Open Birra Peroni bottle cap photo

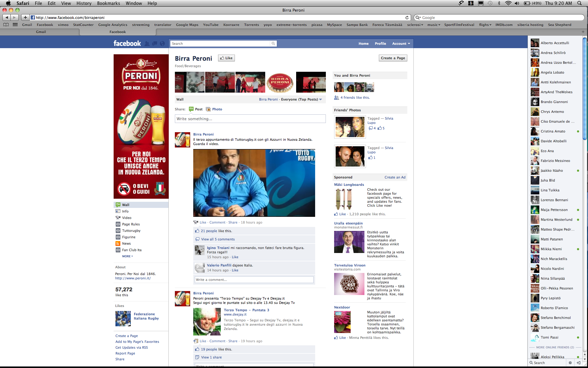tap(280, 82)
